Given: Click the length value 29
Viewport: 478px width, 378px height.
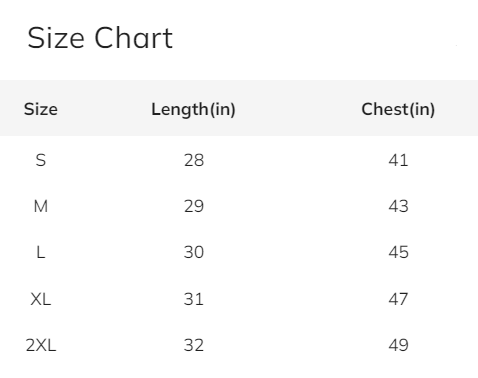Looking at the screenshot, I should (x=194, y=206).
